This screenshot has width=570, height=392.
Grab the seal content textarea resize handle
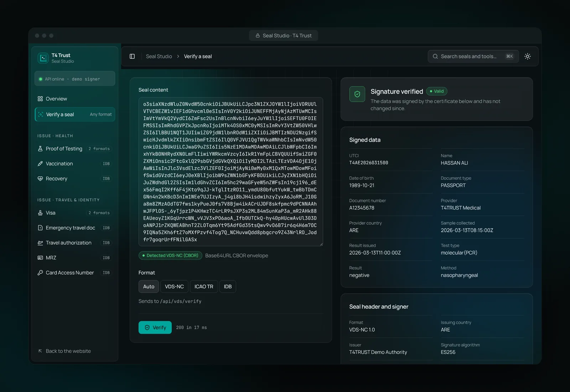(x=321, y=244)
